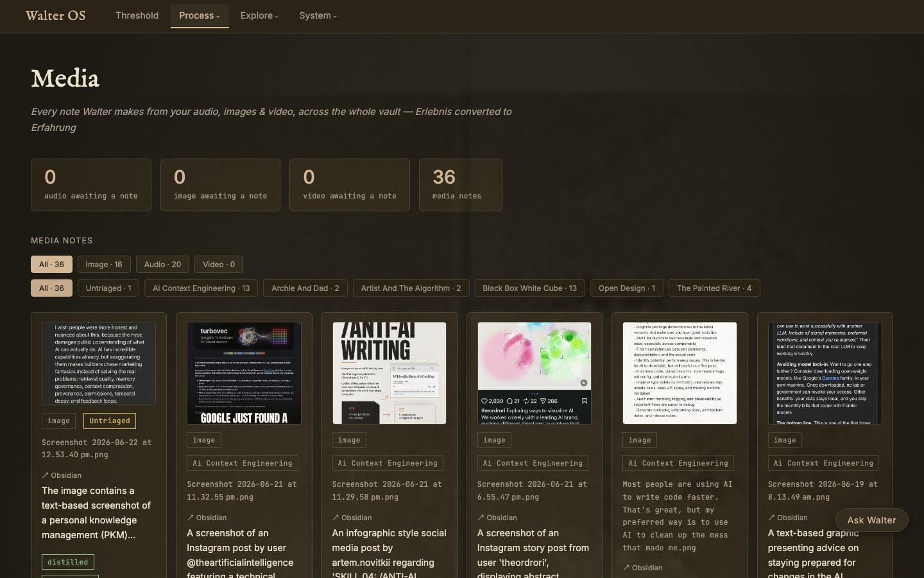Filter by Black Box White Cube · 13
This screenshot has width=924, height=578.
530,288
